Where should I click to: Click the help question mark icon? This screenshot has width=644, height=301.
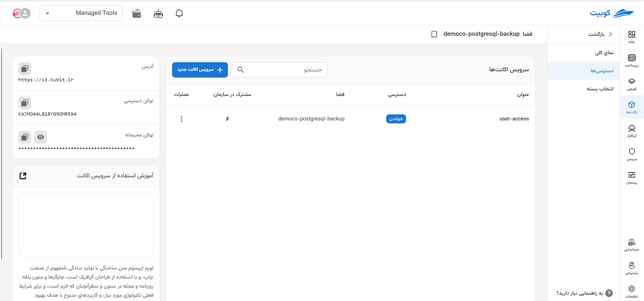tap(609, 293)
